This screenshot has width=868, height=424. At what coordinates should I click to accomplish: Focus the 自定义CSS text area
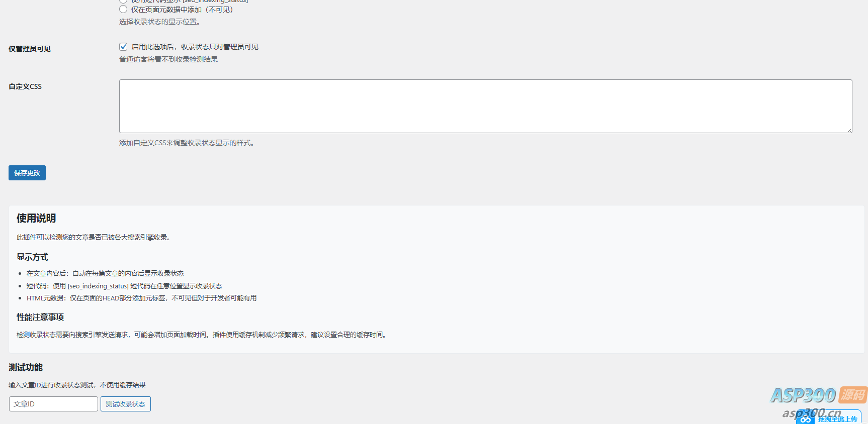point(485,106)
